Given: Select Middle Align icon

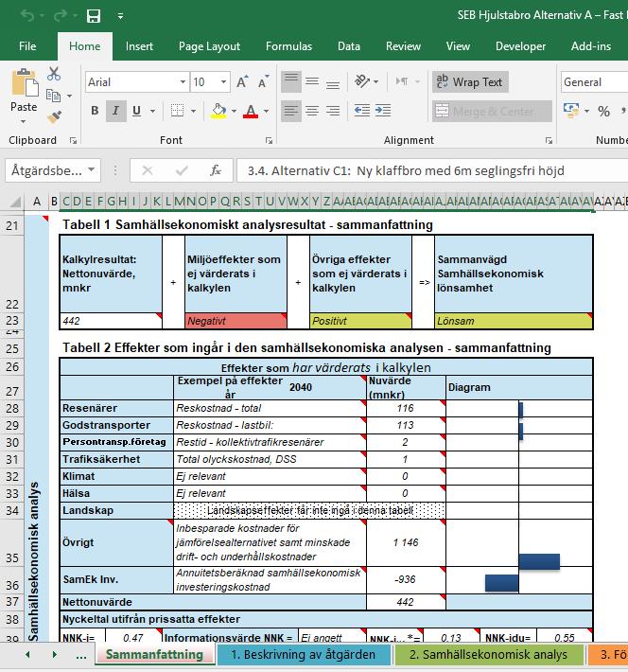Looking at the screenshot, I should tap(312, 81).
